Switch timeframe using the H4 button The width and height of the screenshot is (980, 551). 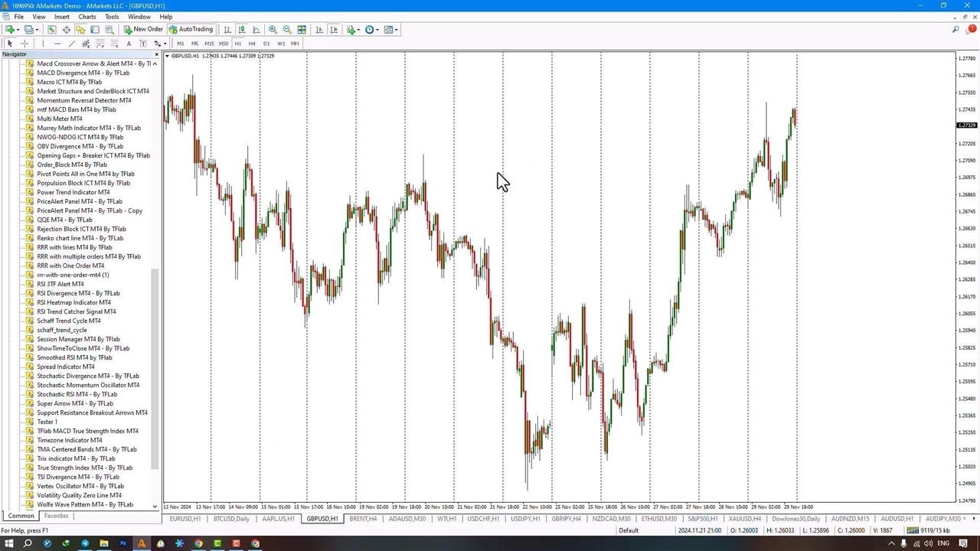tap(252, 44)
